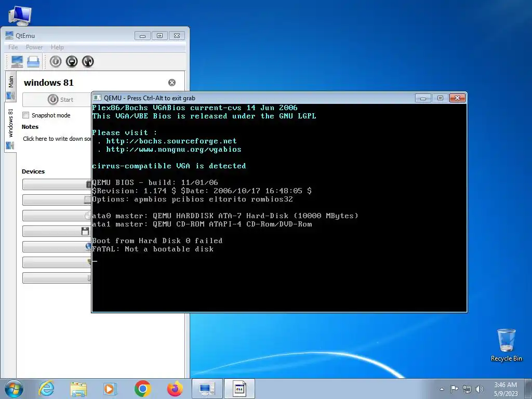The image size is (532, 399).
Task: Close the windows 81 machine tab with the round X icon
Action: click(172, 83)
